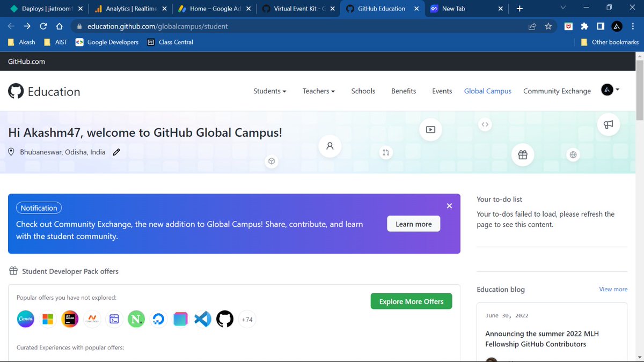Open a new browser tab with plus
Image resolution: width=644 pixels, height=362 pixels.
coord(519,9)
